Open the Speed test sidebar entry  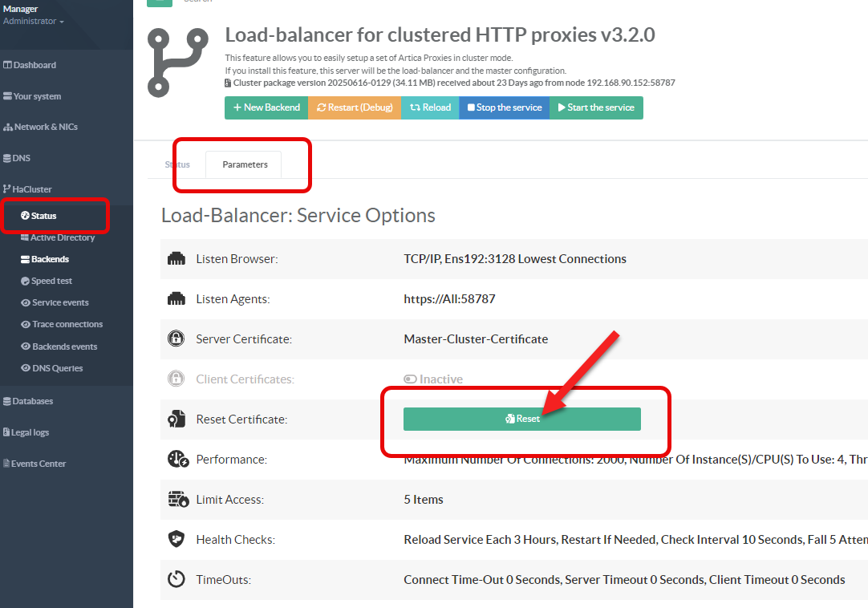pyautogui.click(x=51, y=281)
